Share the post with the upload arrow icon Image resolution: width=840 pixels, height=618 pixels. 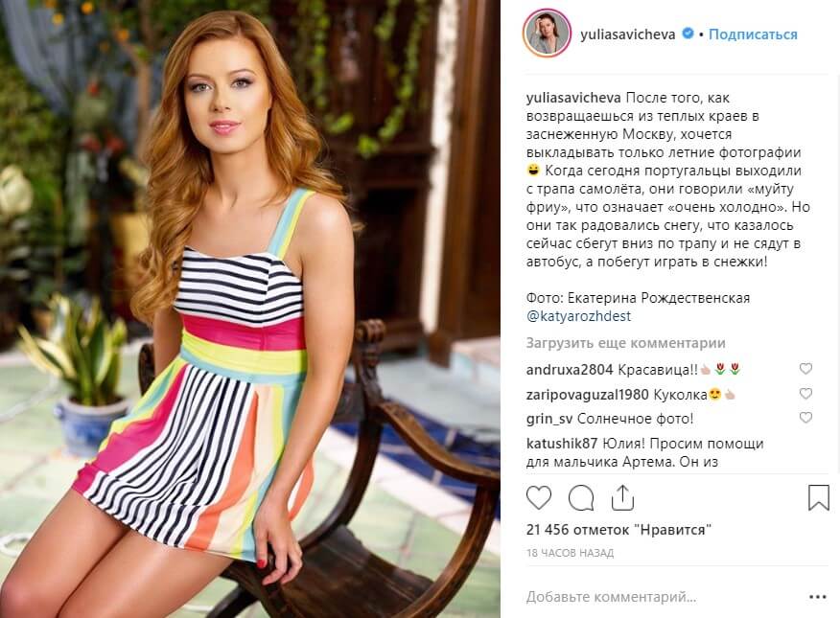click(622, 498)
